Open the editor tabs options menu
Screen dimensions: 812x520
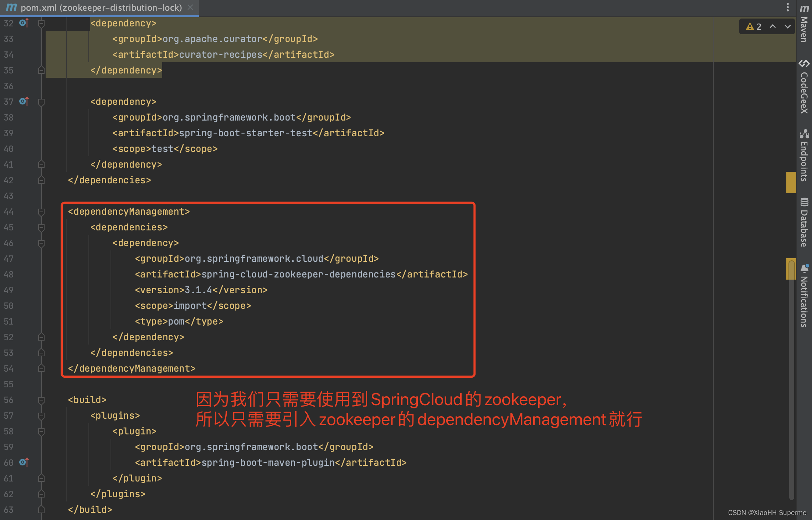788,7
